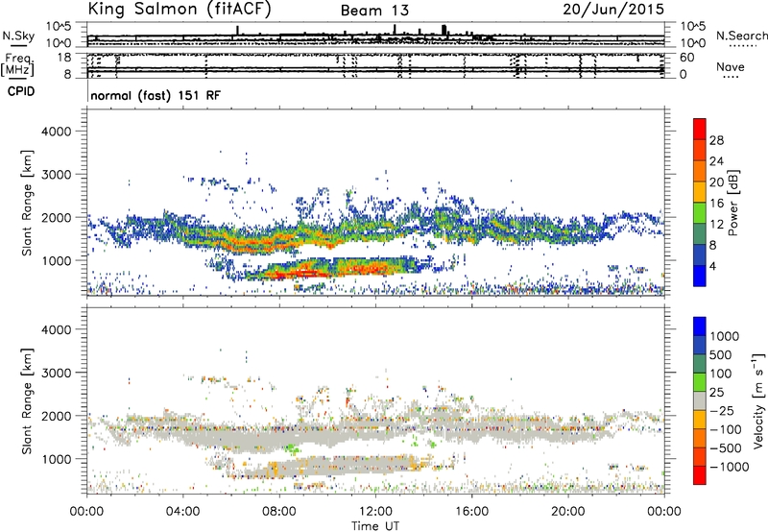Click the 28 dB colorbar tick label
The image size is (768, 532).
(x=716, y=140)
